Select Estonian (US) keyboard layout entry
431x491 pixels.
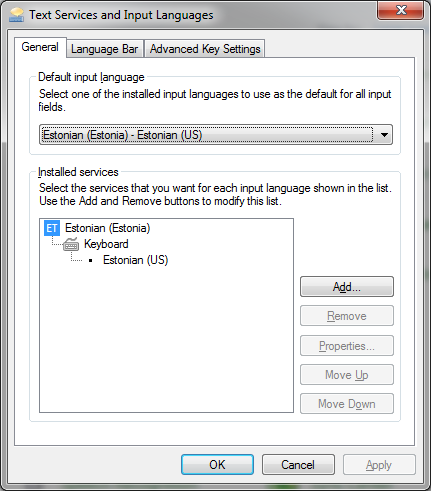click(136, 260)
